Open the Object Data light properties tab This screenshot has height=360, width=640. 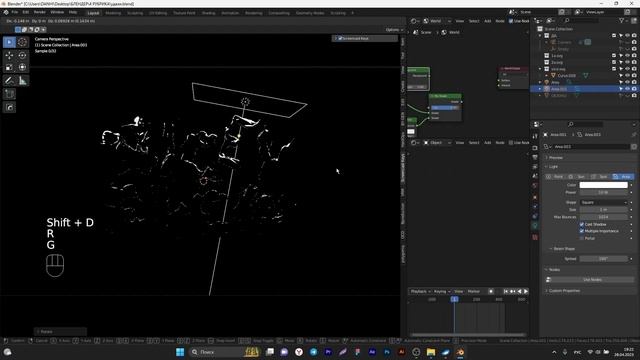535,225
